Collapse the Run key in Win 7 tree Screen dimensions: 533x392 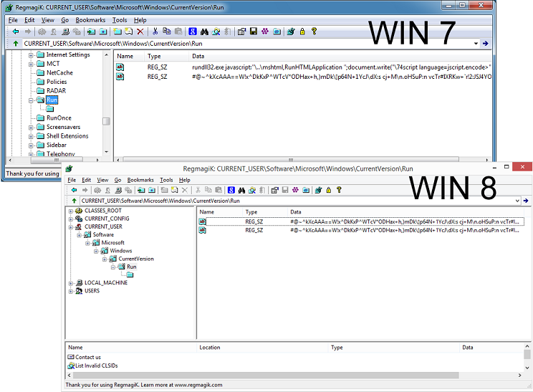31,100
